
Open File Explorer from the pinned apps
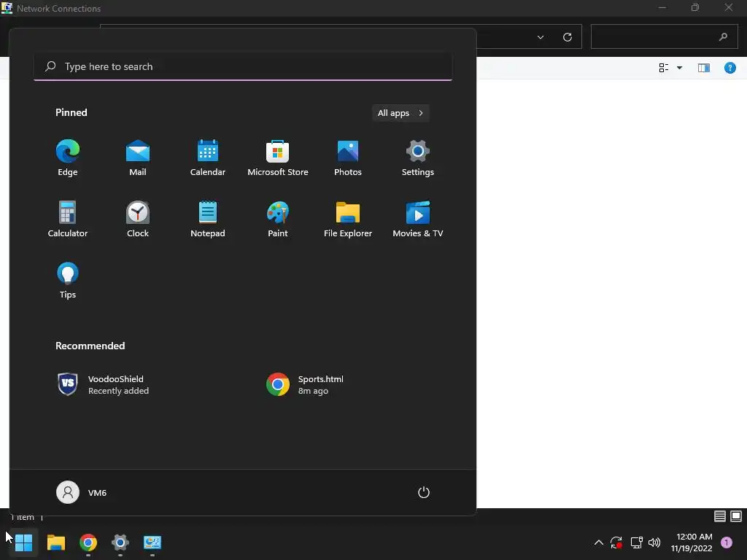pyautogui.click(x=348, y=219)
